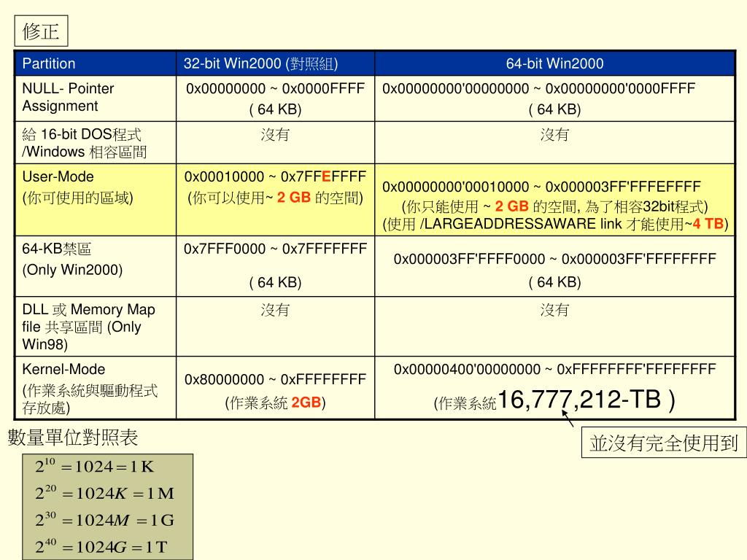747x560 pixels.
Task: Click the 2^10 = 1024 = 1 K formula
Action: coord(94,466)
